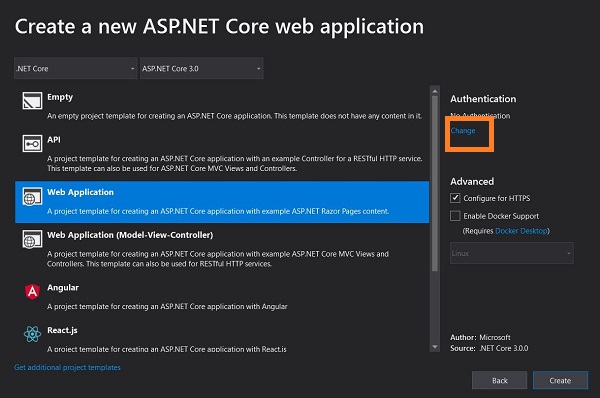Select the Angular template entry

click(x=222, y=297)
